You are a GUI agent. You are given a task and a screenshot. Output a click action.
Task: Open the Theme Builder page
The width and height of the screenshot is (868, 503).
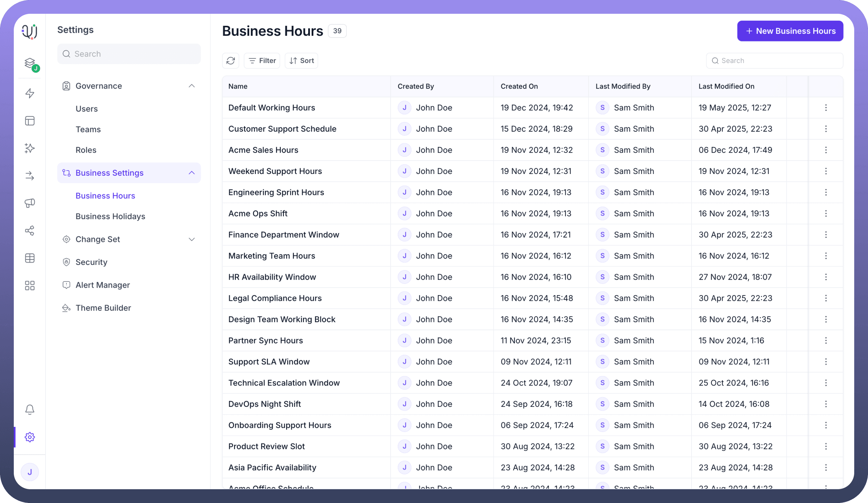(x=103, y=308)
